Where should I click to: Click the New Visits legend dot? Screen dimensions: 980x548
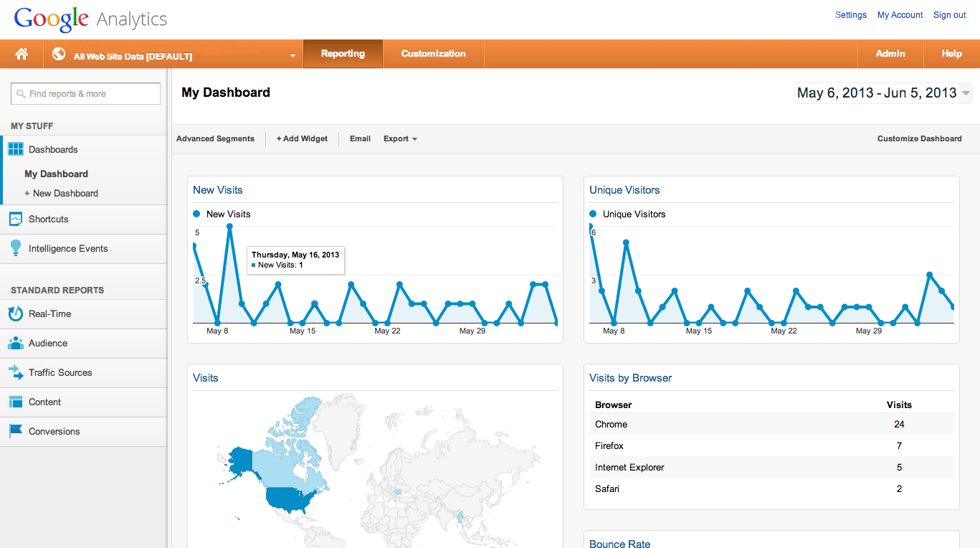pyautogui.click(x=196, y=214)
